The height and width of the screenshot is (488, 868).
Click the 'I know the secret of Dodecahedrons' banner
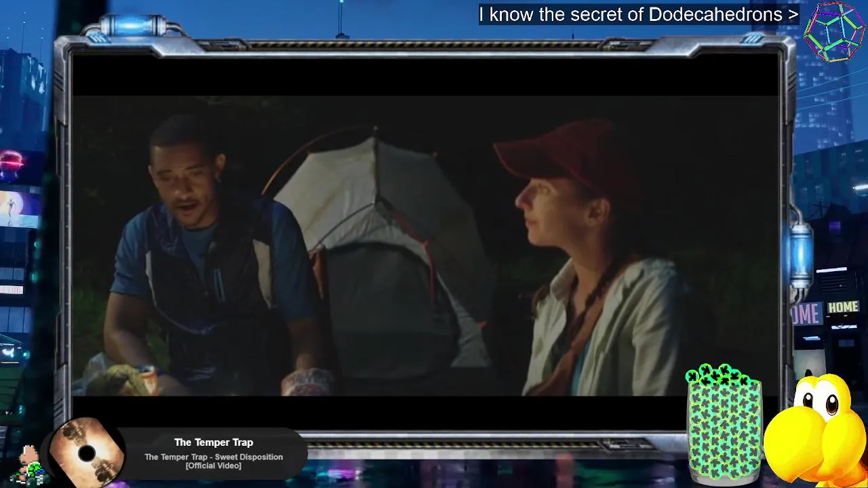(x=638, y=14)
